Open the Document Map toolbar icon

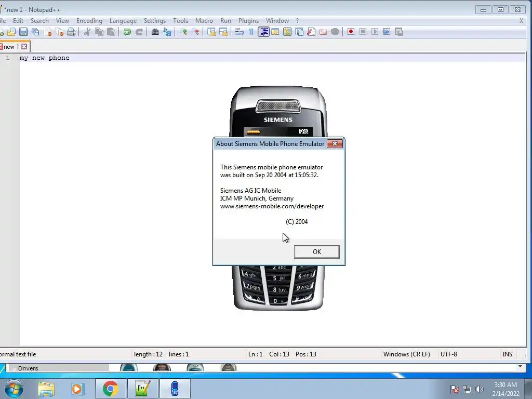[287, 32]
